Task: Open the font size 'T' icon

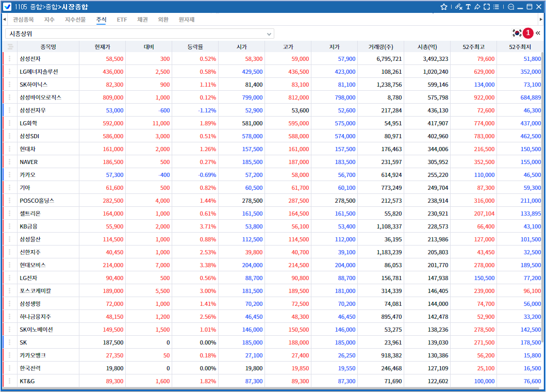Action: click(468, 7)
